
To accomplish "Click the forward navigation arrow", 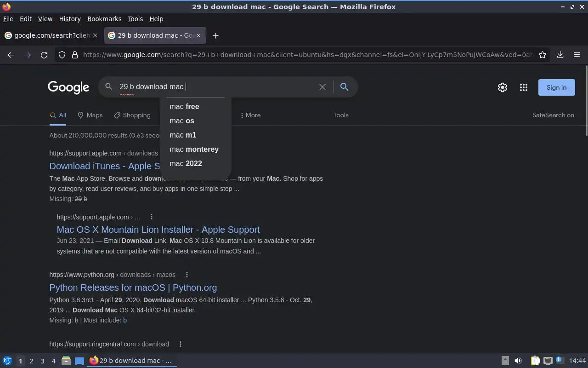I will (28, 55).
